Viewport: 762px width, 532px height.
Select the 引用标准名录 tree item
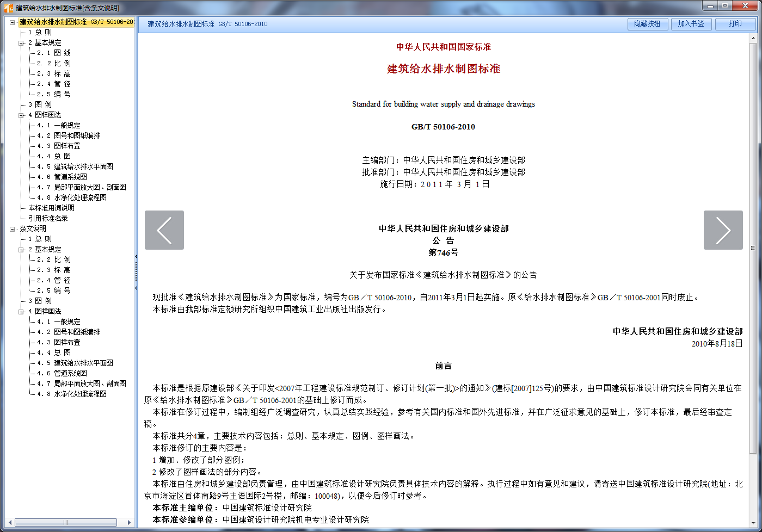pos(48,219)
